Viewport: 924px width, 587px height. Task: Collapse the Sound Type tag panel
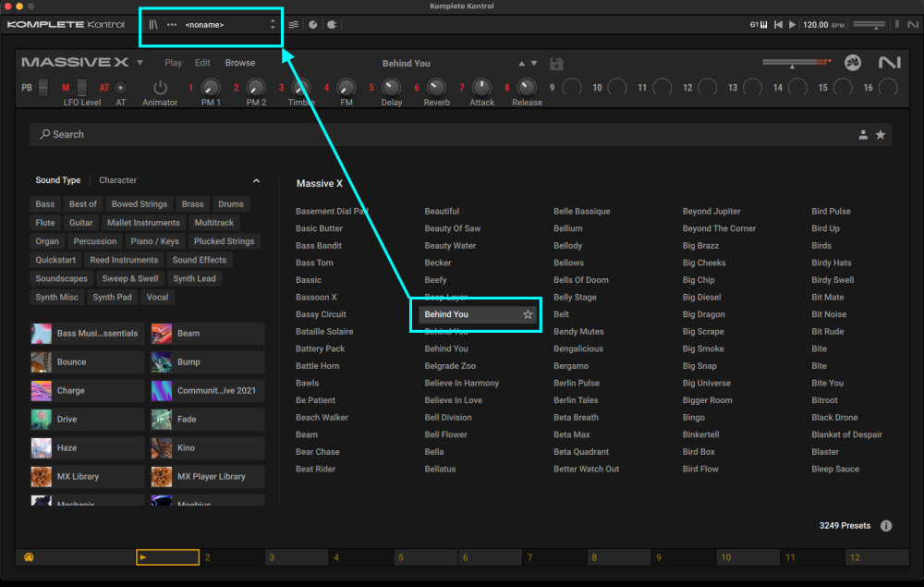pos(256,181)
